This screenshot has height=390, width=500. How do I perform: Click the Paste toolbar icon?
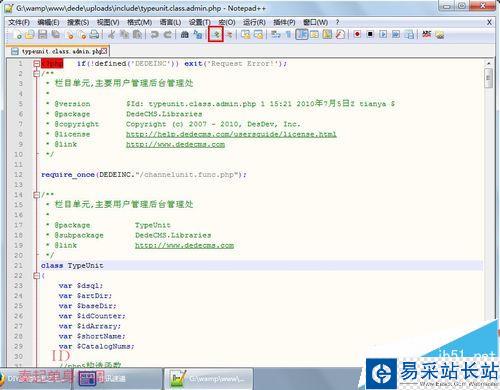tap(137, 34)
